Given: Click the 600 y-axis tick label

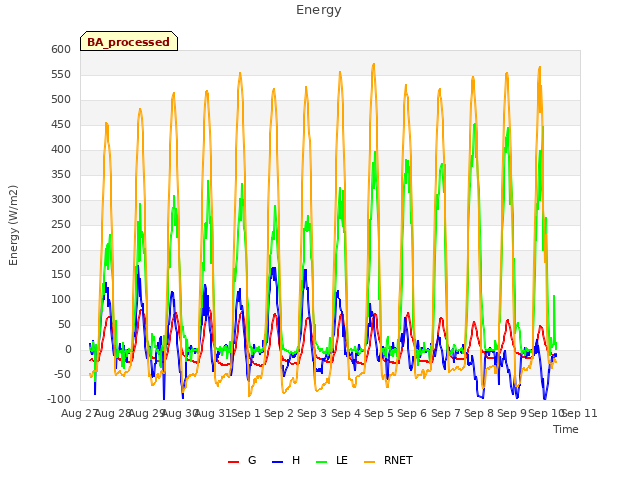Looking at the screenshot, I should [x=61, y=49].
